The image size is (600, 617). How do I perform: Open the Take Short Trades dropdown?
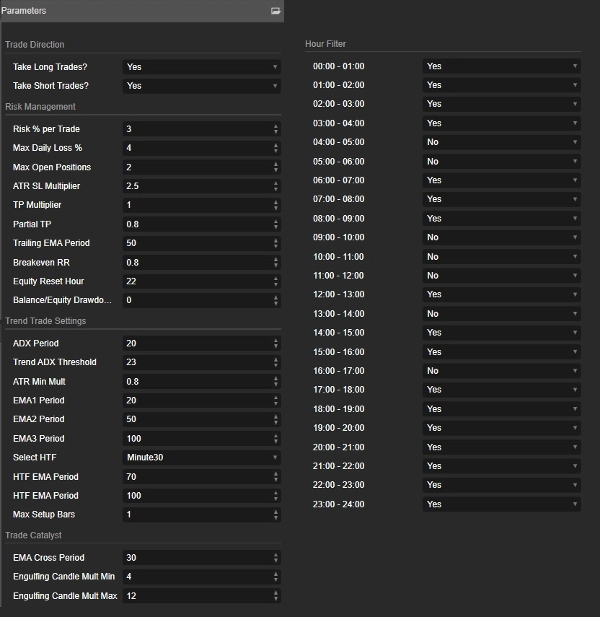pos(201,86)
